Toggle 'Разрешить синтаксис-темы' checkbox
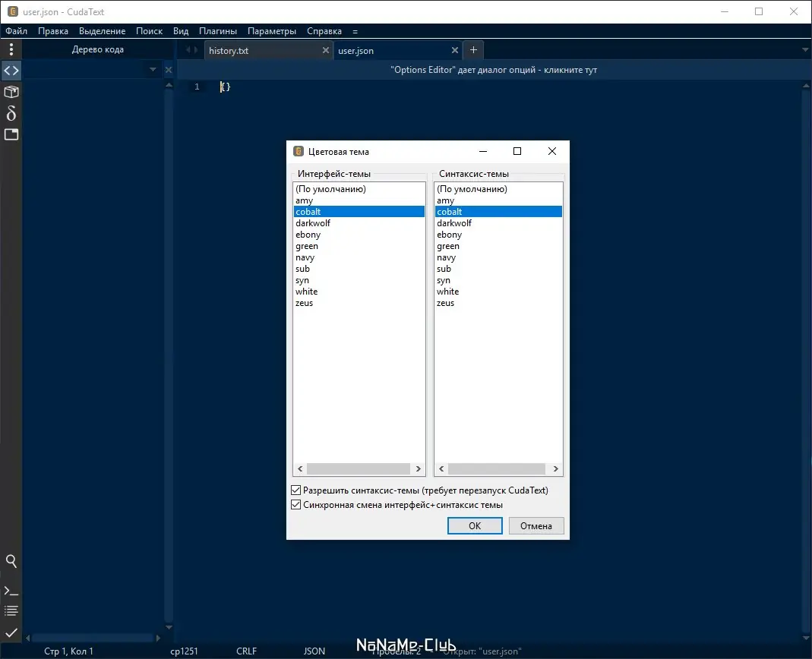This screenshot has width=812, height=659. (x=295, y=490)
